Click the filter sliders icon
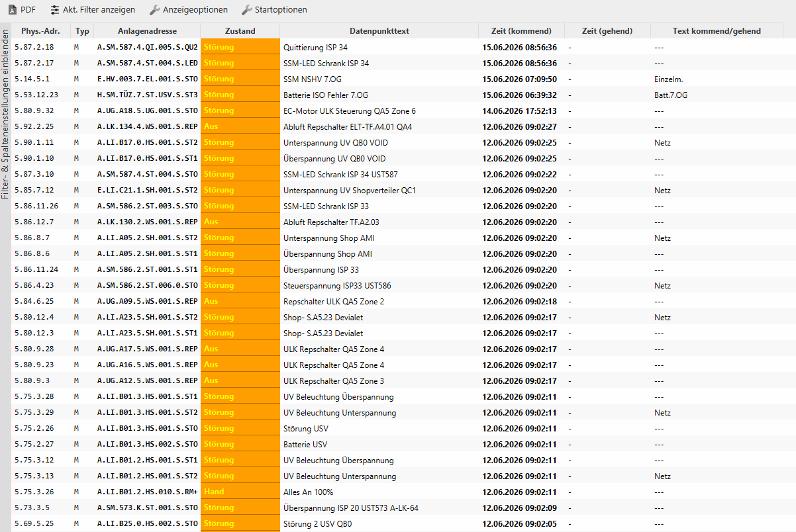 coord(55,10)
